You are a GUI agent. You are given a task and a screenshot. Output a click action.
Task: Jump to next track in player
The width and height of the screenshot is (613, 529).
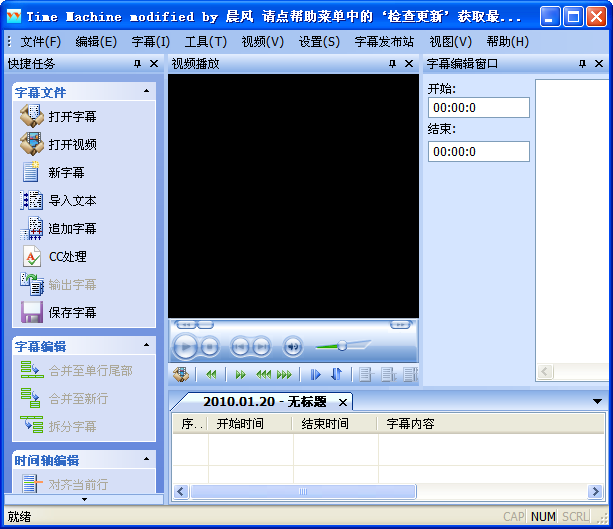coord(261,346)
